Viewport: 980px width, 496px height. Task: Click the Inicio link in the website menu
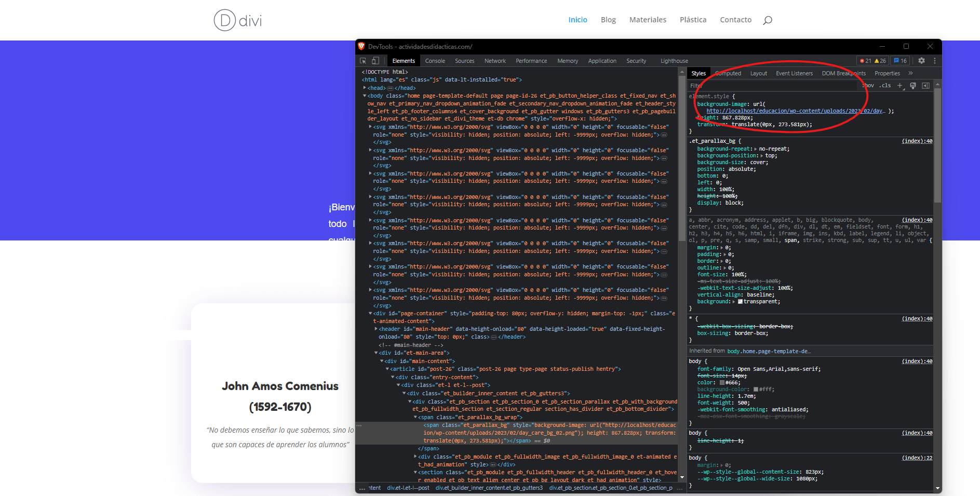pos(578,20)
